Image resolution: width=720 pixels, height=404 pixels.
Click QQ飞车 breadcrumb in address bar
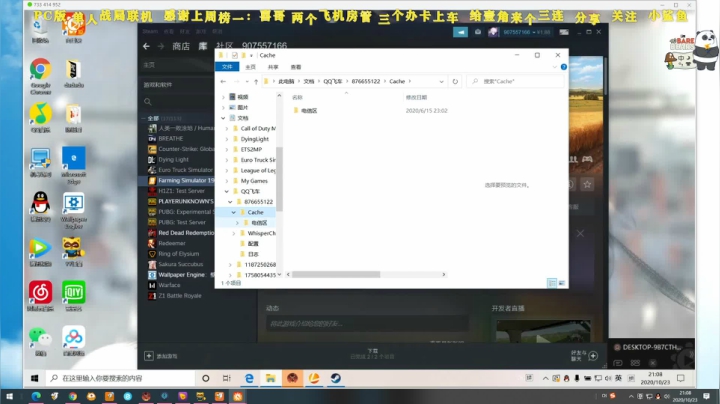click(x=333, y=82)
